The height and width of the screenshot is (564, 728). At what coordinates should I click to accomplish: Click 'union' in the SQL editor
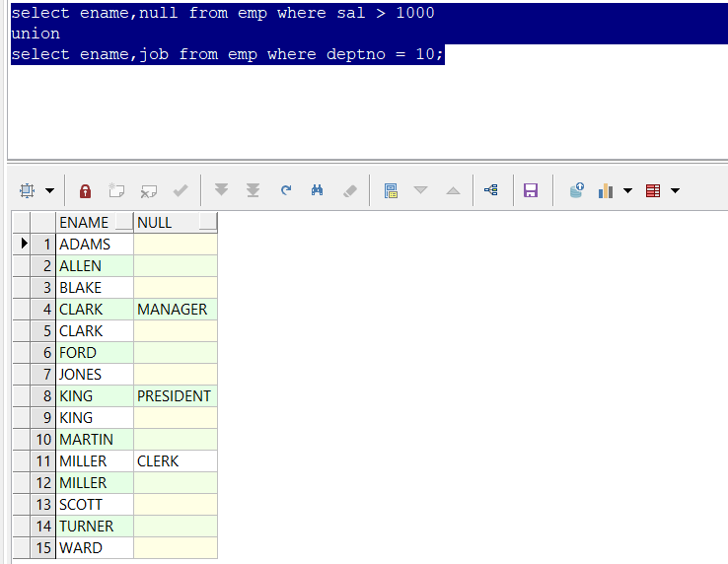click(36, 34)
